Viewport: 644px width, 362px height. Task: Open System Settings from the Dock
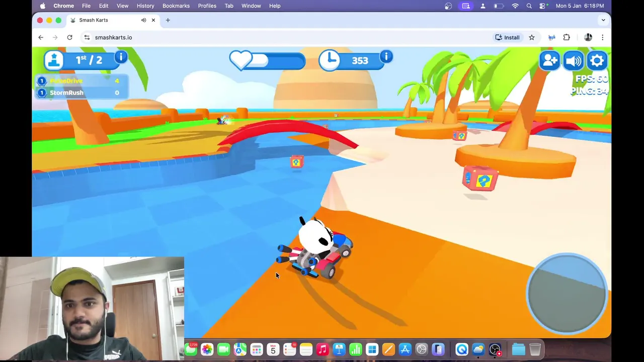coord(422,349)
